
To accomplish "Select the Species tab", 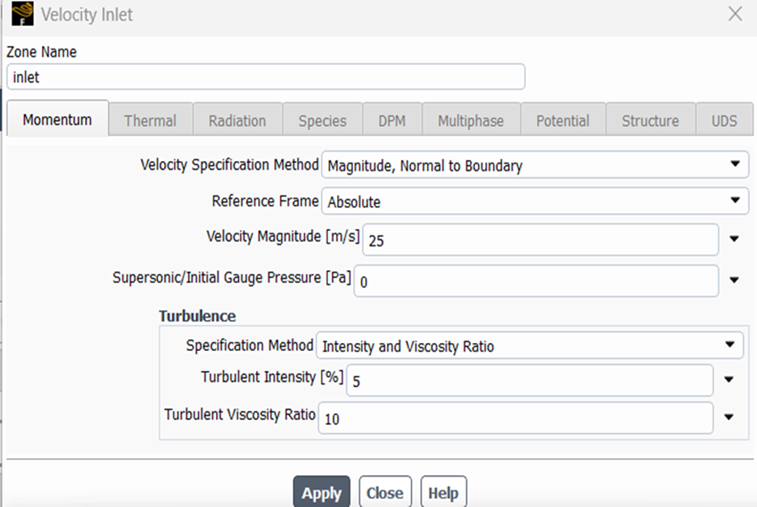I will point(322,120).
